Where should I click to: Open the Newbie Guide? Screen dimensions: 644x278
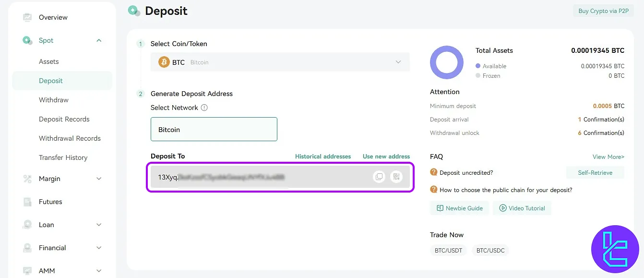[460, 208]
